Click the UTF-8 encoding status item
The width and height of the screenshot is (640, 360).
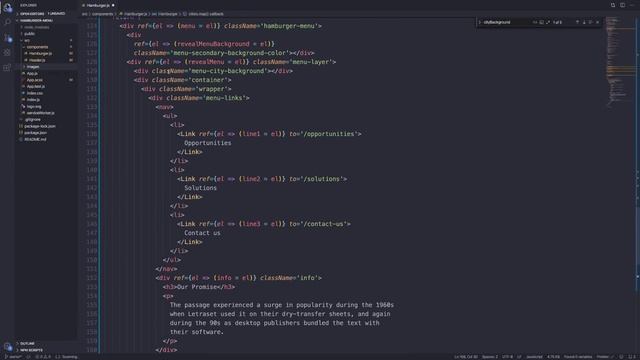pos(507,357)
